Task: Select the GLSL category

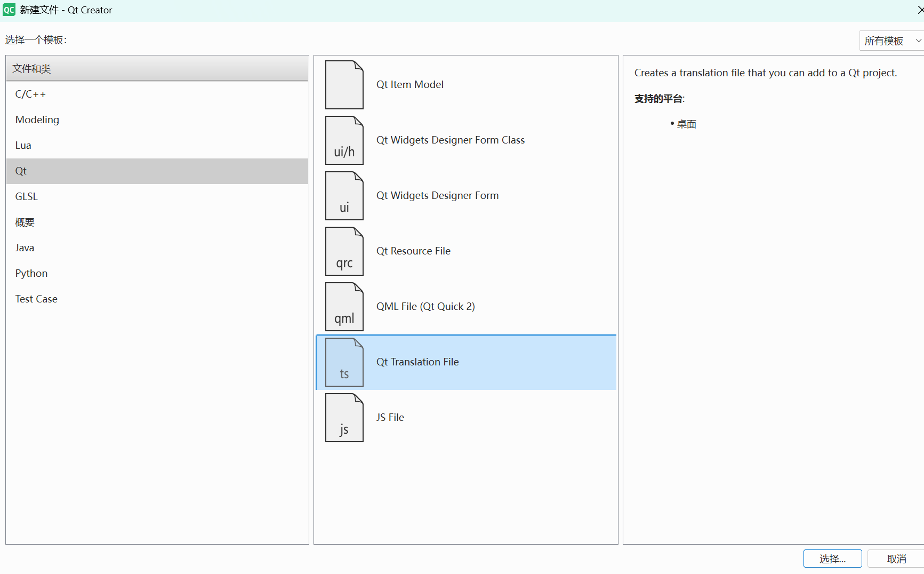Action: pyautogui.click(x=157, y=197)
